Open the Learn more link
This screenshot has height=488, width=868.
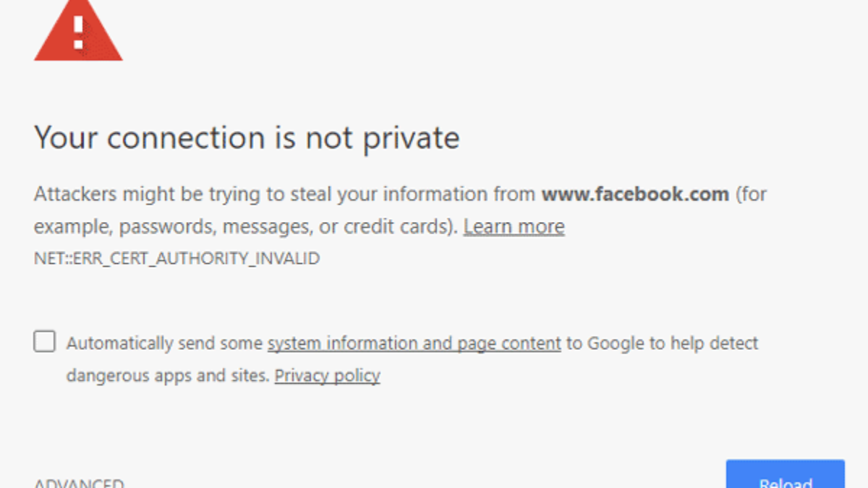pyautogui.click(x=514, y=227)
